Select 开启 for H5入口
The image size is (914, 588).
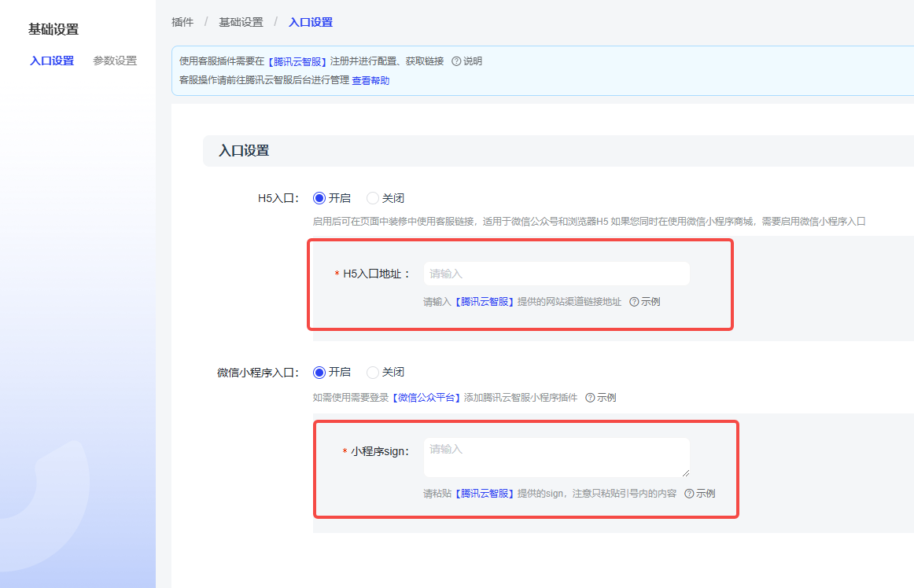coord(319,198)
